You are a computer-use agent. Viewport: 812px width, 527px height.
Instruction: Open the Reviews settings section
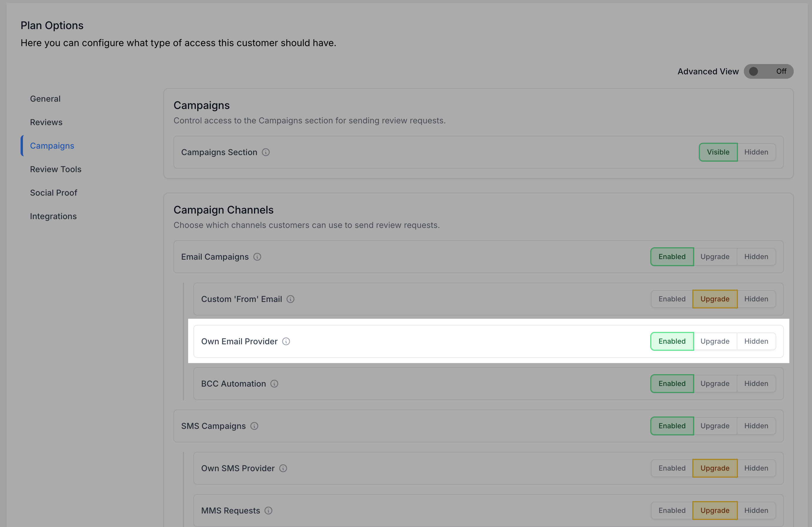tap(46, 122)
